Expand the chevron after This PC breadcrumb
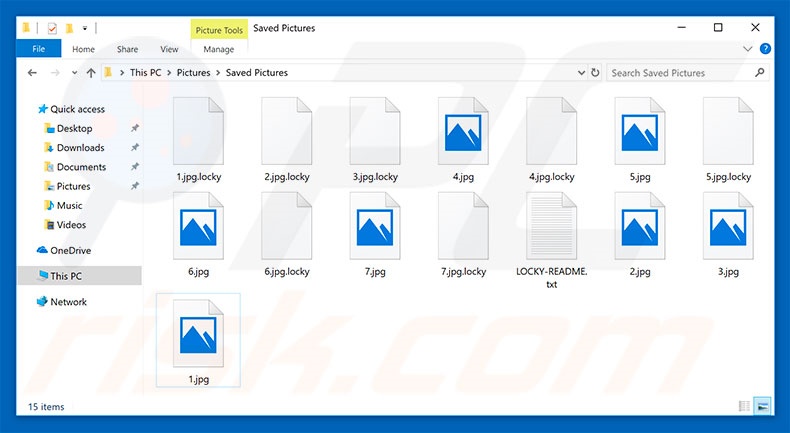Screen dimensions: 790x433 tap(169, 73)
